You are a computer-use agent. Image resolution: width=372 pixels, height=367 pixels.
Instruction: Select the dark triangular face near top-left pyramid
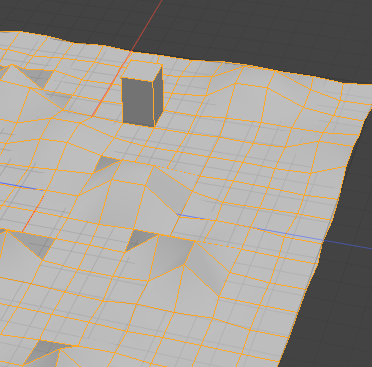coord(40,77)
